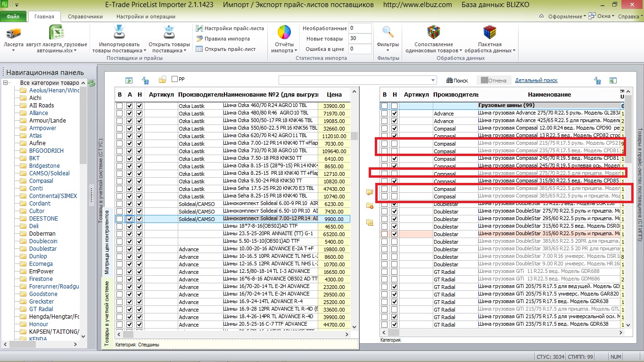Image resolution: width=644 pixels, height=362 pixels.
Task: Expand the search combo box dropdown arrow
Action: (x=433, y=80)
